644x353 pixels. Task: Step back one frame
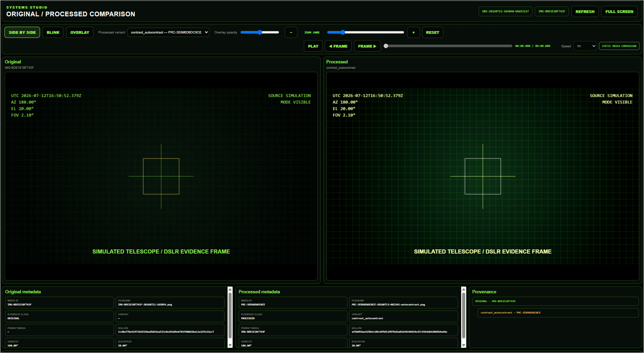(338, 46)
